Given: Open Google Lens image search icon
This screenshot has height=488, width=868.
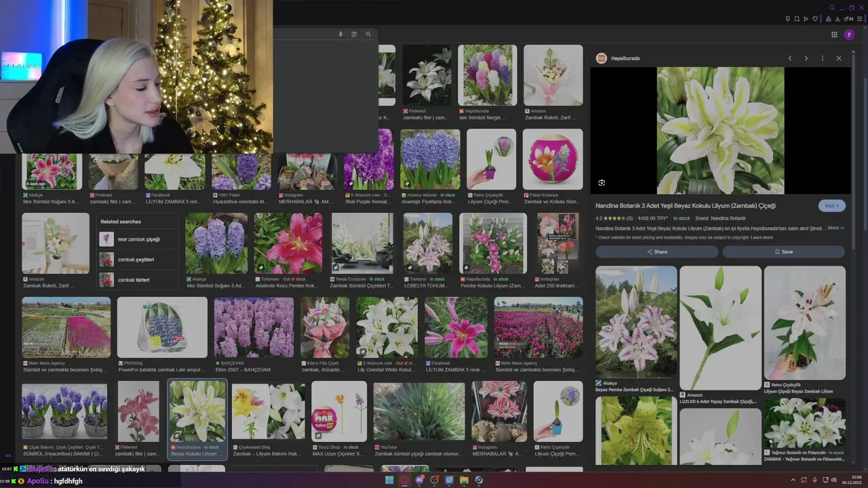Looking at the screenshot, I should pos(354,34).
